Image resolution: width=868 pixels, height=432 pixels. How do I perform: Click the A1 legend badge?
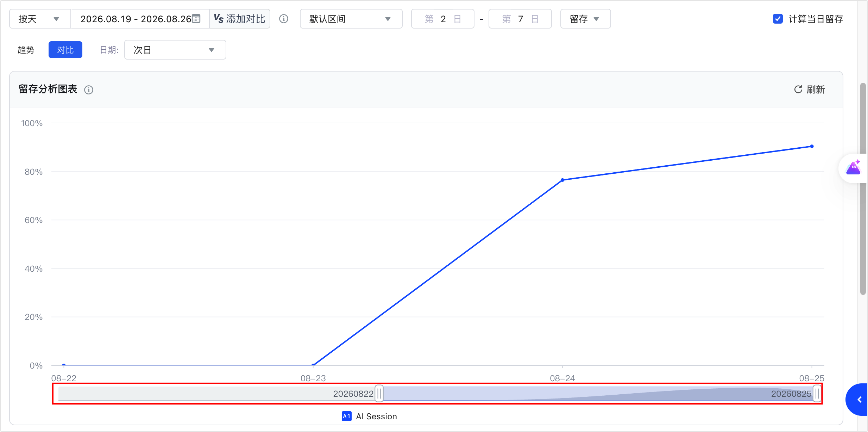click(347, 416)
